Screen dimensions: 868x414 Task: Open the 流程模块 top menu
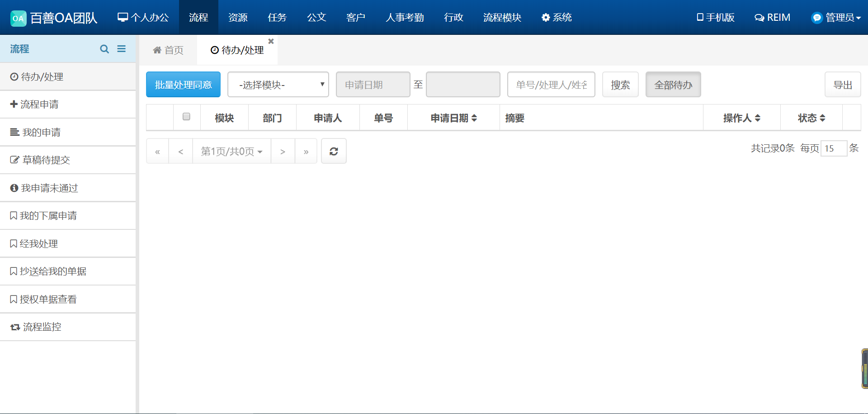click(502, 18)
